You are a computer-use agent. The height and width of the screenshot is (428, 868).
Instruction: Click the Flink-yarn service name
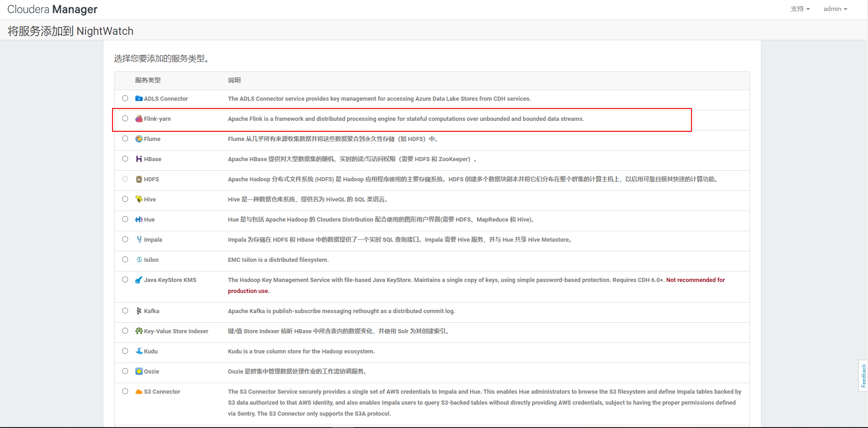coord(157,119)
